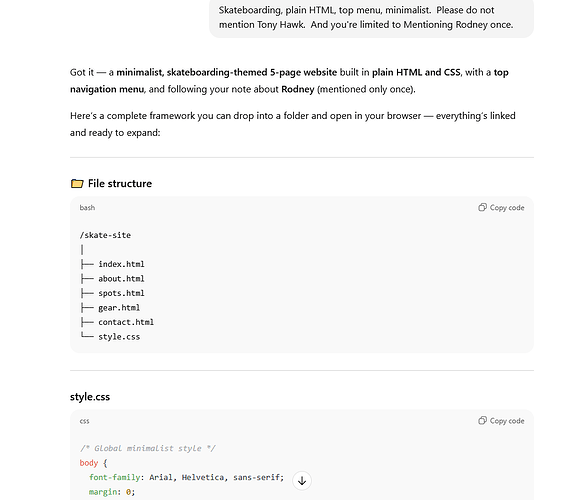Click the copy icon in the bash block
The width and height of the screenshot is (562, 500).
point(482,207)
